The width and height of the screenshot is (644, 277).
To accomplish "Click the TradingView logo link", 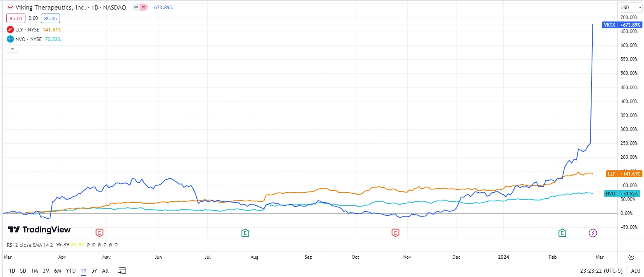I will tap(39, 230).
